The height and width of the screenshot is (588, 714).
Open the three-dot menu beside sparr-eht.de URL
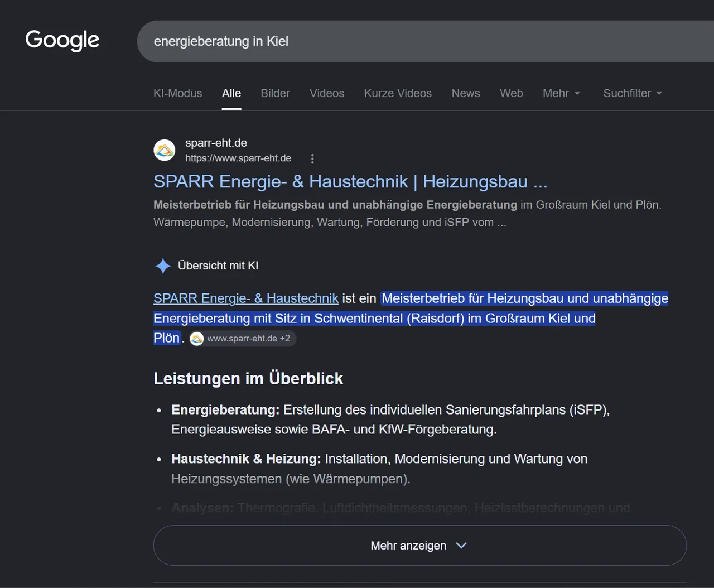pos(312,158)
